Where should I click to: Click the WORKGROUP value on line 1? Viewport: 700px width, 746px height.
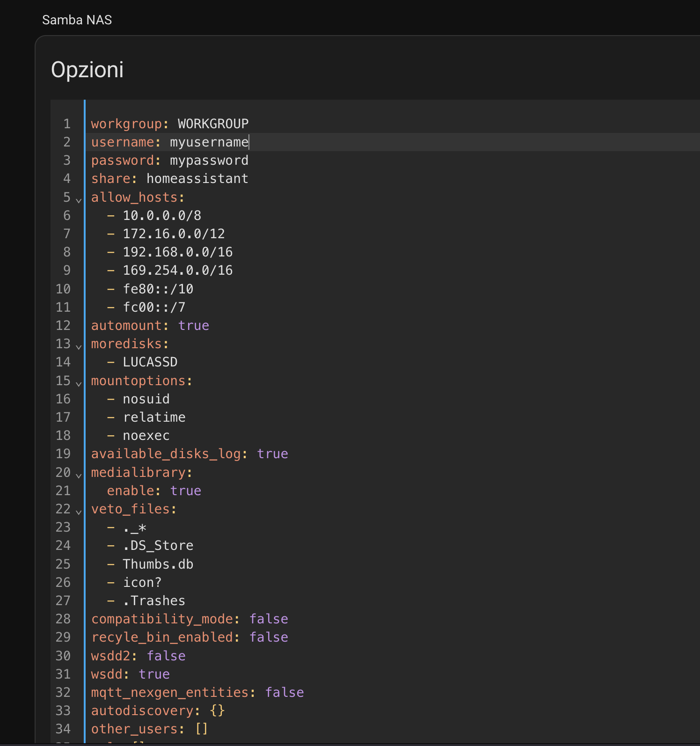click(x=213, y=124)
